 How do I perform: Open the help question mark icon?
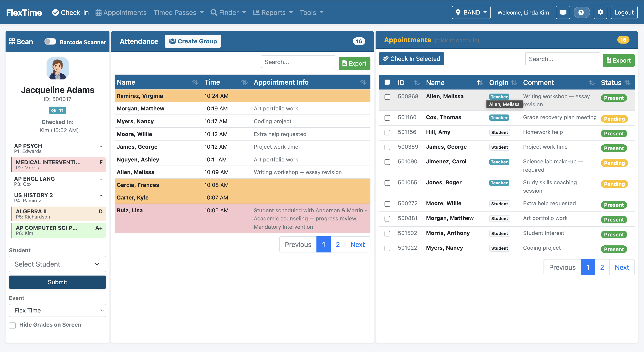point(581,13)
